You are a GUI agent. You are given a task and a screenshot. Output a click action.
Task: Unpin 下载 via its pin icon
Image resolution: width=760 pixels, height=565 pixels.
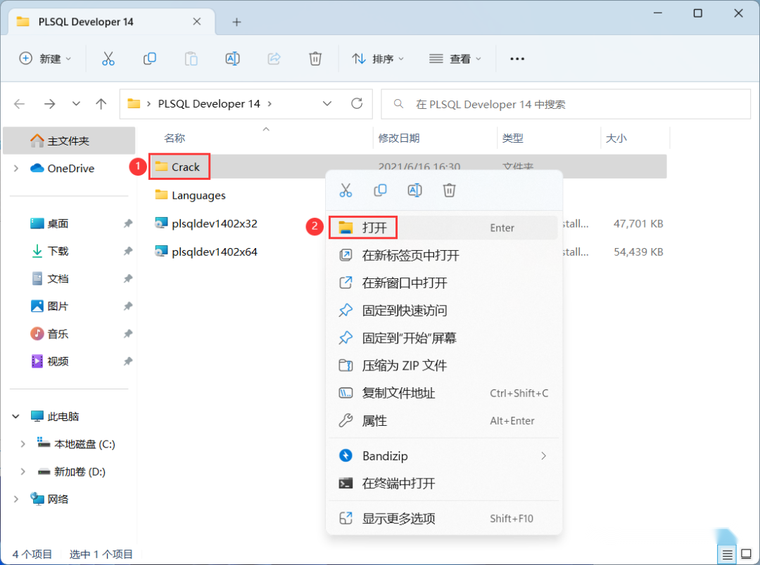coord(127,251)
